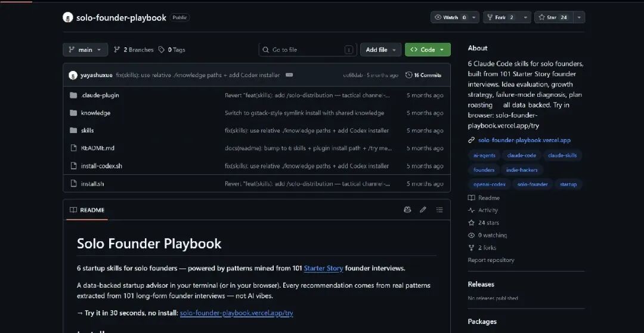Open the Add file dropdown
This screenshot has height=333, width=644.
[x=380, y=50]
